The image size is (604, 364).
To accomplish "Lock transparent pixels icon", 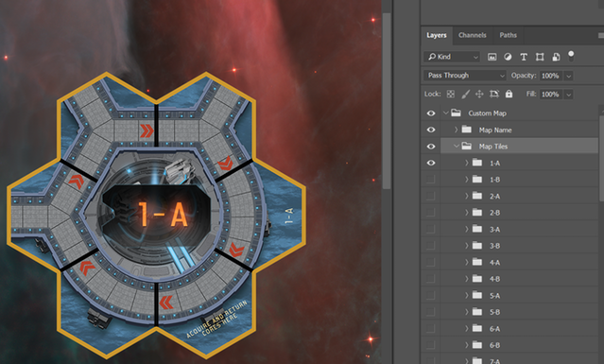I will (x=450, y=94).
